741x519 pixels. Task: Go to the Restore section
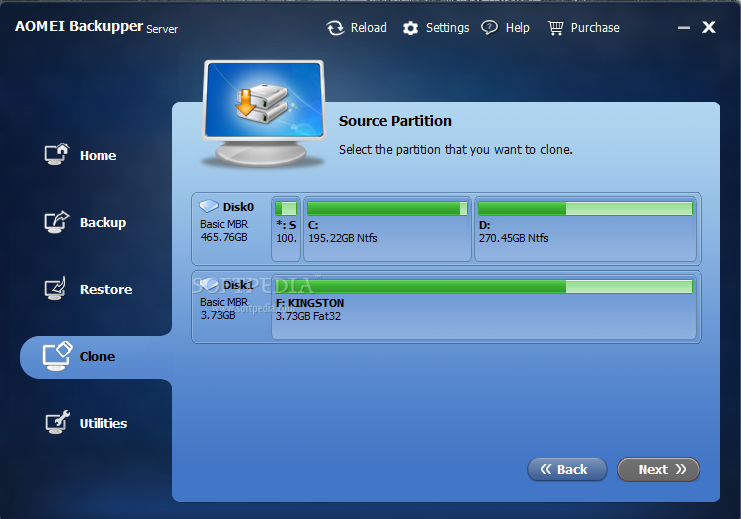coord(106,289)
